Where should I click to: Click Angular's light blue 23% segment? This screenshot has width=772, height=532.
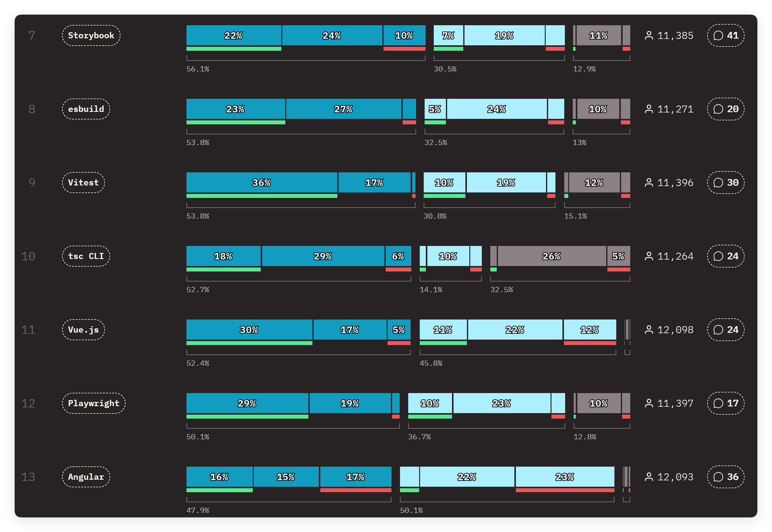pos(565,477)
